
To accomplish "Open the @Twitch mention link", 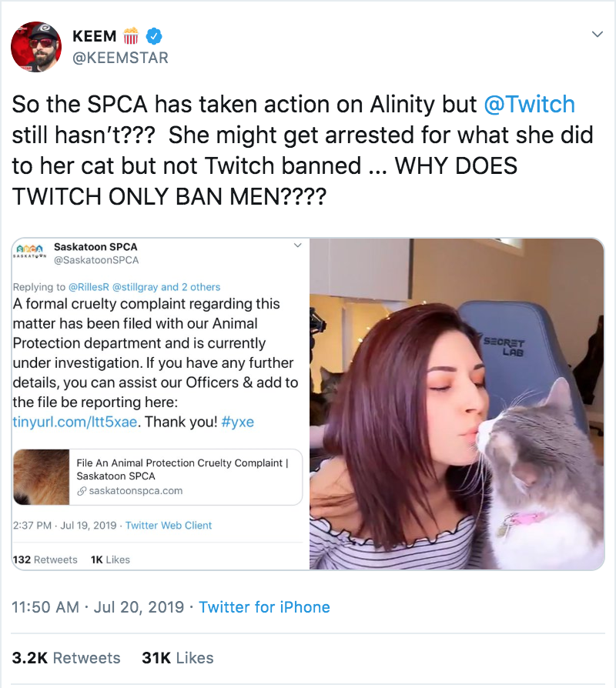I will pos(530,105).
